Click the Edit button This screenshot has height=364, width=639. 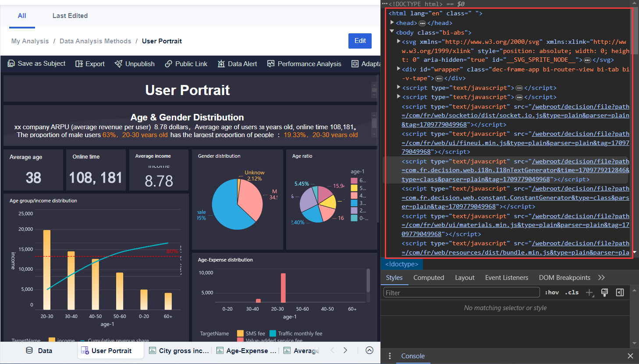(x=360, y=41)
